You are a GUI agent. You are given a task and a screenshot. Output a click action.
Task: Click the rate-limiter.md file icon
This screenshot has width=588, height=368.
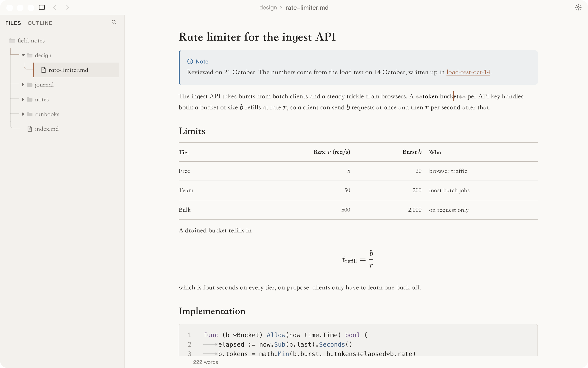[43, 70]
